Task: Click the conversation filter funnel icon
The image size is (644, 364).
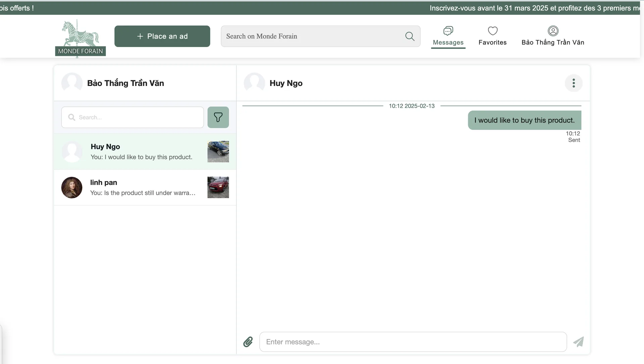Action: pyautogui.click(x=218, y=117)
